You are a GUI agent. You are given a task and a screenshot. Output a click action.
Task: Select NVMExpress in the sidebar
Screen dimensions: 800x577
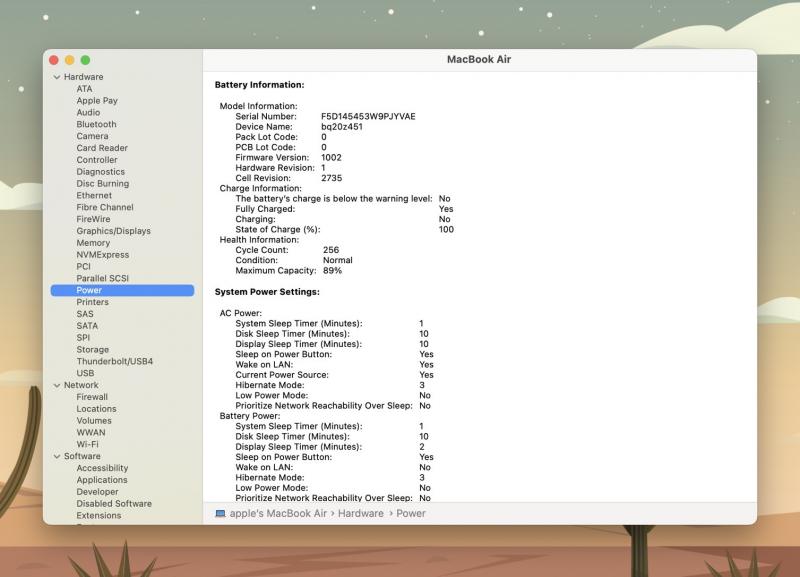click(103, 255)
